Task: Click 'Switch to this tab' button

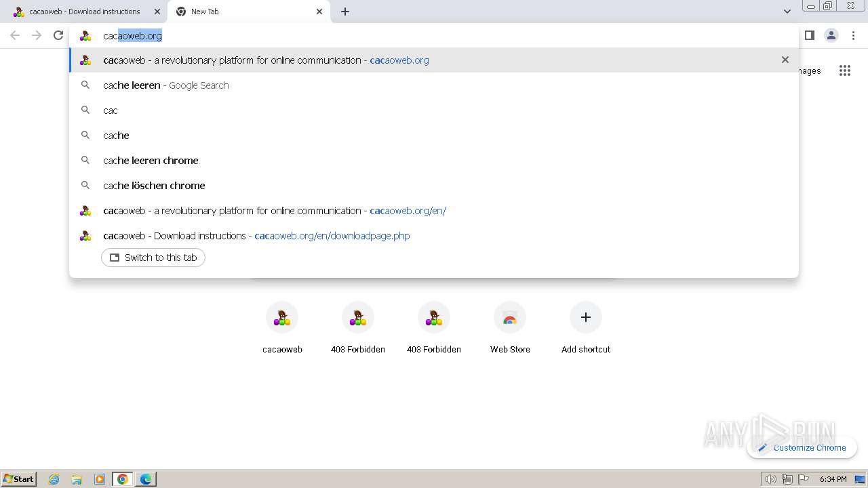Action: pos(153,258)
